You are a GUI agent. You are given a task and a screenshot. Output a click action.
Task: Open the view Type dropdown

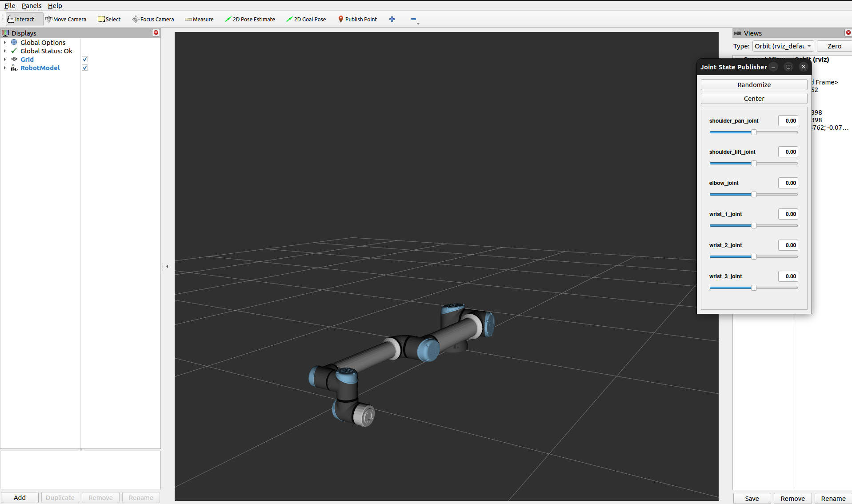(783, 46)
